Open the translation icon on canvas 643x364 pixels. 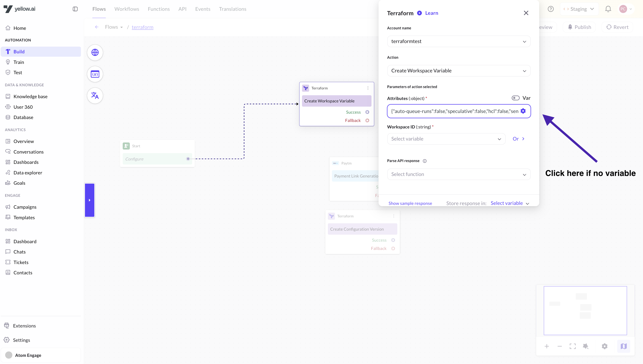pos(95,95)
